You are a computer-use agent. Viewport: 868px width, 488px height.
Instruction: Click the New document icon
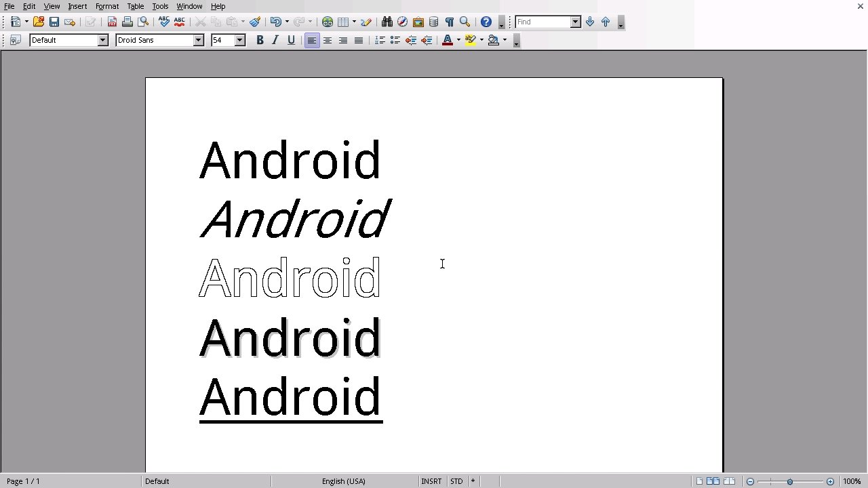click(x=16, y=22)
